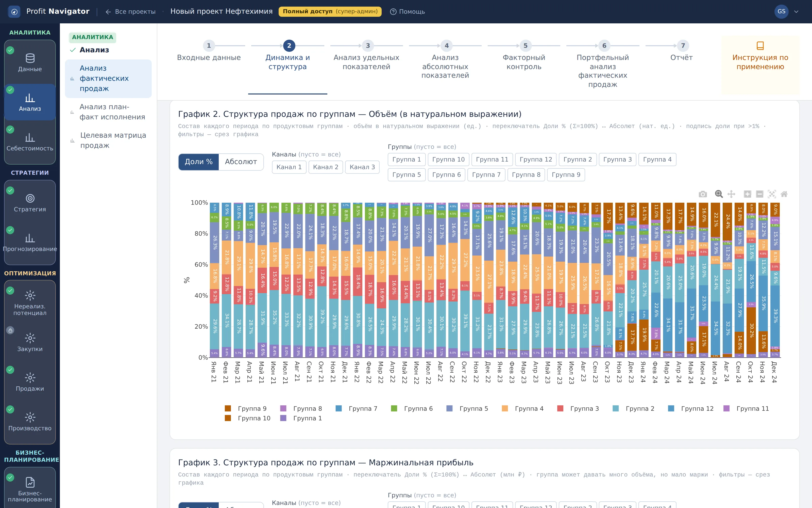Open the Себестоимость sidebar section

coord(30,142)
